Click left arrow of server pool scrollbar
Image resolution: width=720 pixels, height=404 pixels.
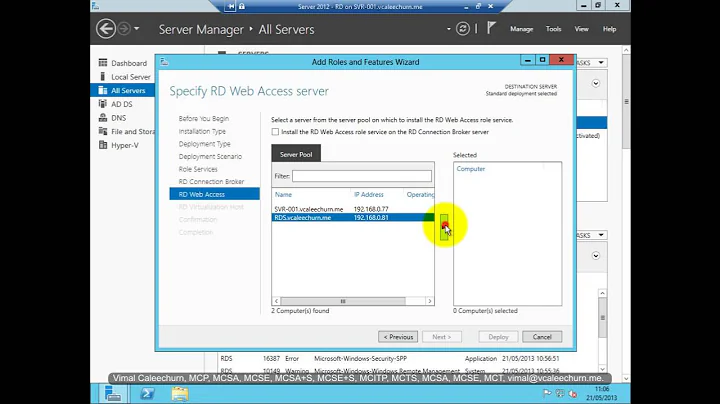(276, 301)
